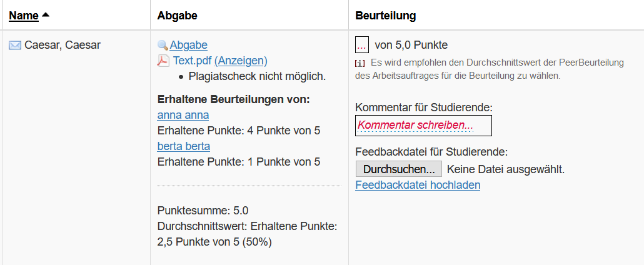Click the info icon beside the recommendation note
Image resolution: width=644 pixels, height=265 pixels.
(x=360, y=63)
